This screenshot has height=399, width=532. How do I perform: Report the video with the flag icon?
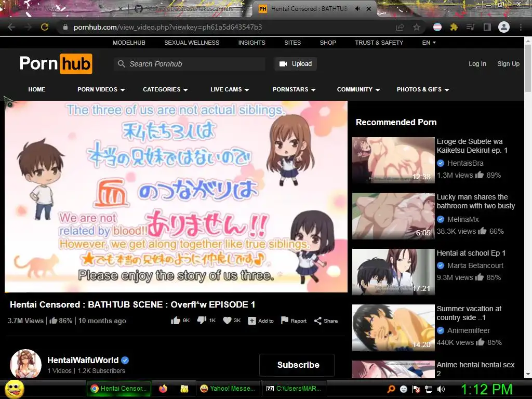pyautogui.click(x=285, y=321)
